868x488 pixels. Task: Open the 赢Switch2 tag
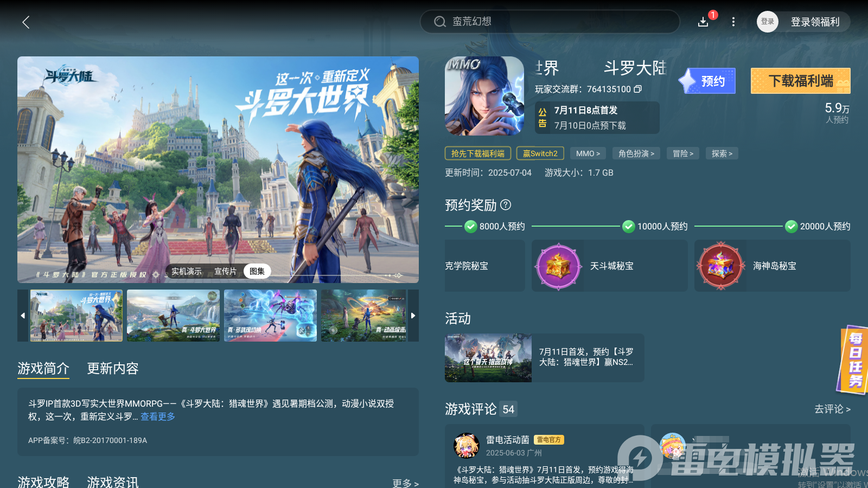coord(540,153)
